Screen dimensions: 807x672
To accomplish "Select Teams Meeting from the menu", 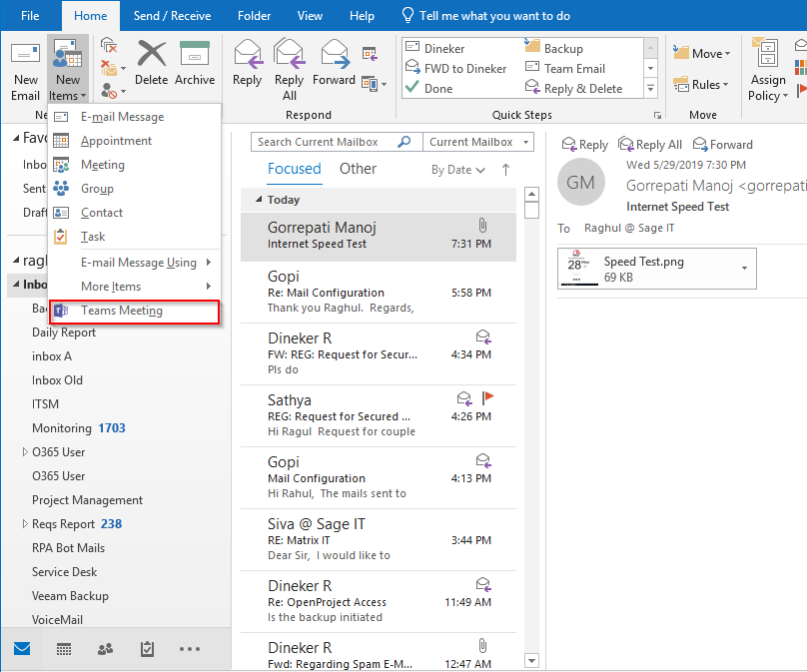I will 121,311.
